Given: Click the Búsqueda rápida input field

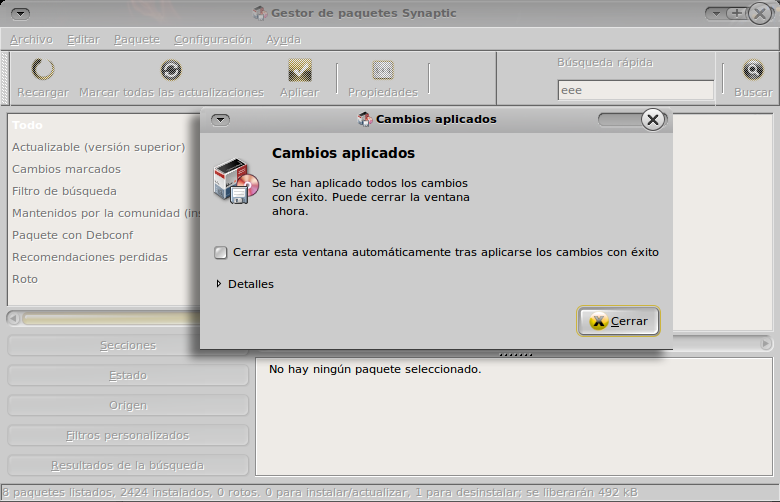Looking at the screenshot, I should point(636,90).
